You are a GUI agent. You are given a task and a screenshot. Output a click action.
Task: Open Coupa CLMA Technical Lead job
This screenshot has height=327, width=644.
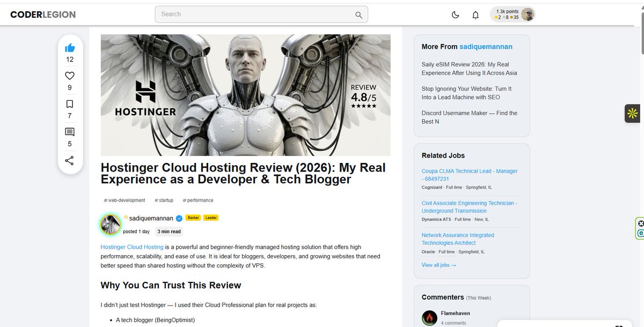pyautogui.click(x=470, y=175)
